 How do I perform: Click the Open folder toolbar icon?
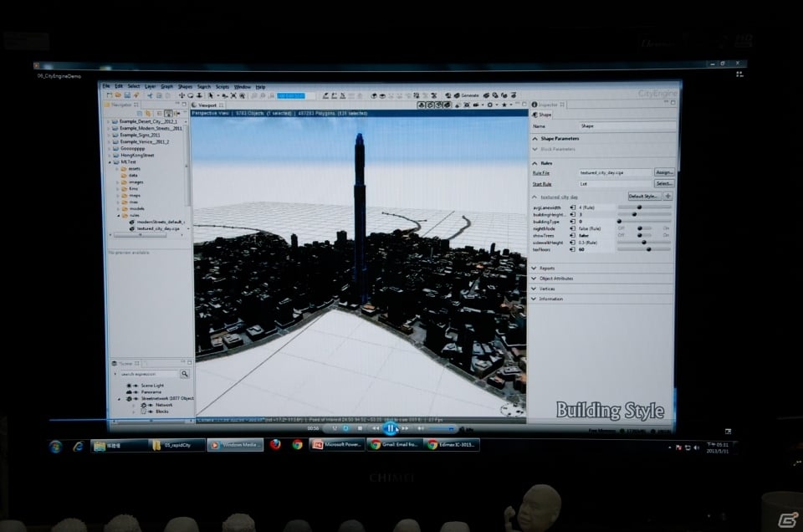click(118, 95)
